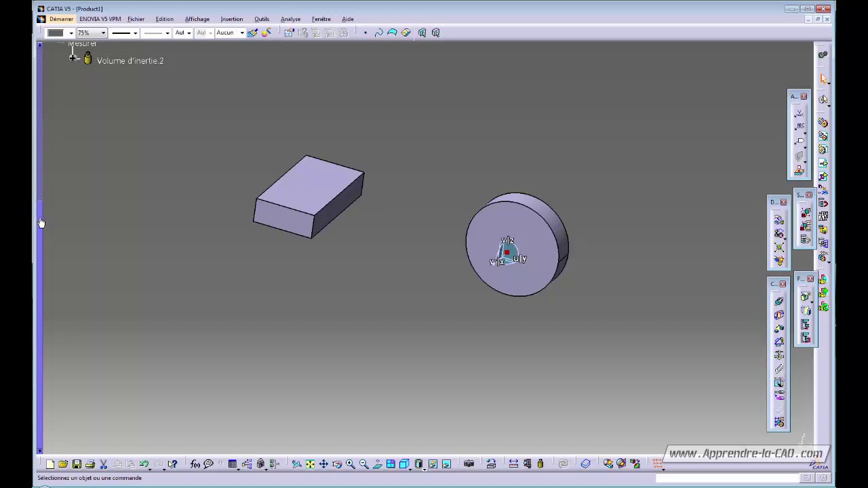Expand the Volume d'inertie.2 tree node

(x=74, y=58)
